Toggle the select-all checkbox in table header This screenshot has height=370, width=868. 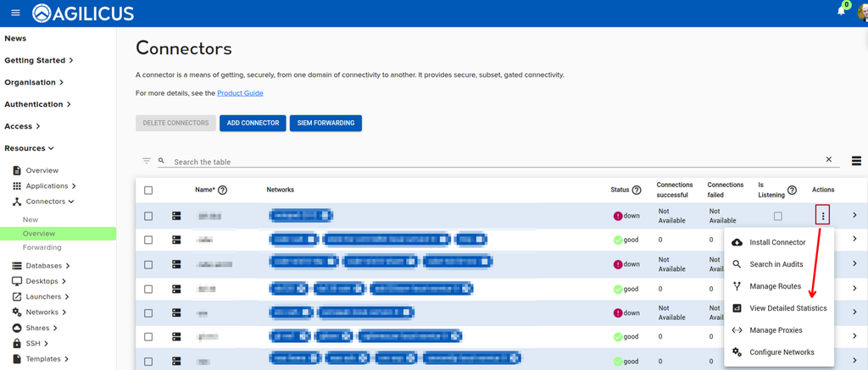point(148,191)
